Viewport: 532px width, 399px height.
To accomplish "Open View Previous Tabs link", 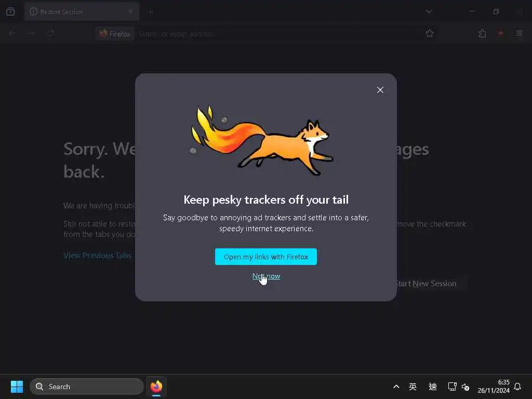I will click(x=97, y=256).
